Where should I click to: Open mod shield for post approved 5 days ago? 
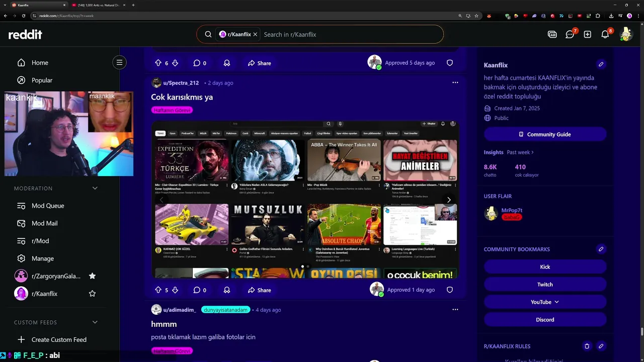450,63
